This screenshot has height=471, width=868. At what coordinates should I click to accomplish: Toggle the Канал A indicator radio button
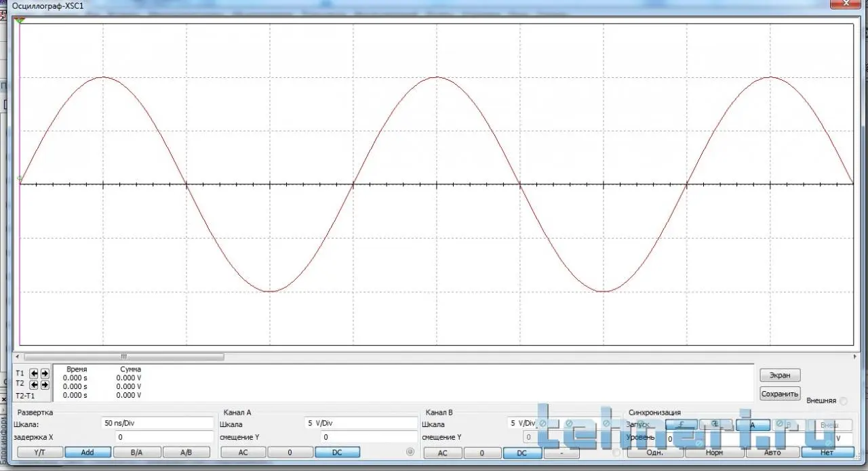(410, 451)
